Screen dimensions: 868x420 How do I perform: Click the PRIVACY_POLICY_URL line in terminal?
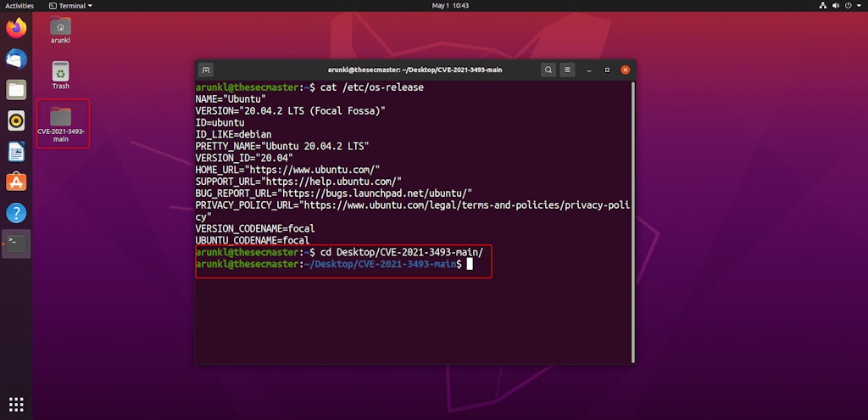click(x=413, y=210)
